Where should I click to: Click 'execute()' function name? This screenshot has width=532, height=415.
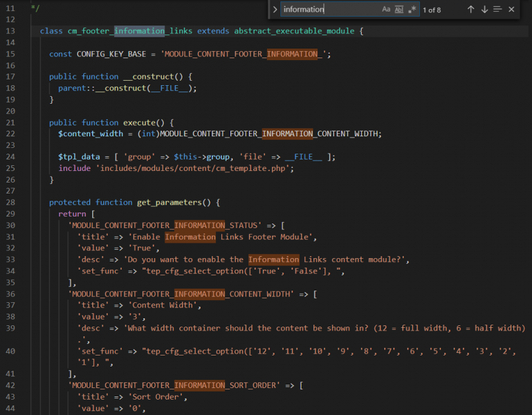coord(144,123)
